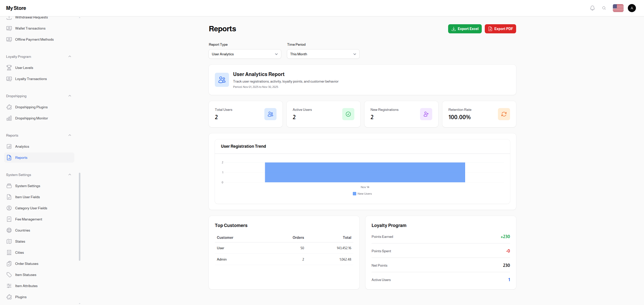
Task: Open the Reports sidebar entry
Action: click(21, 158)
